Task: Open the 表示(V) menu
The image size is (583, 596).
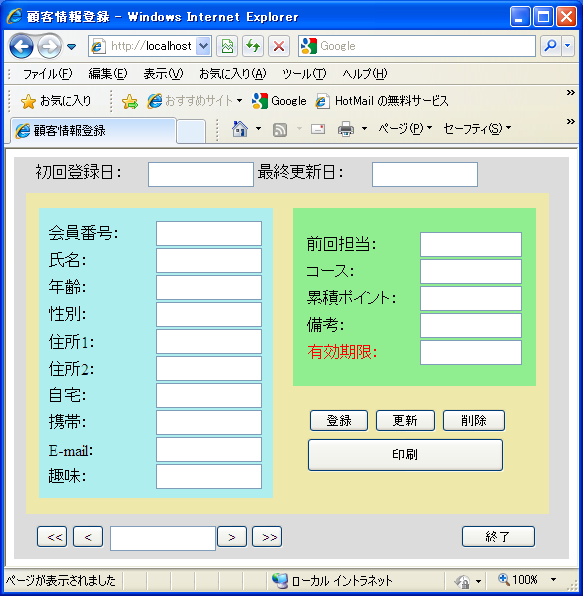Action: click(x=163, y=74)
